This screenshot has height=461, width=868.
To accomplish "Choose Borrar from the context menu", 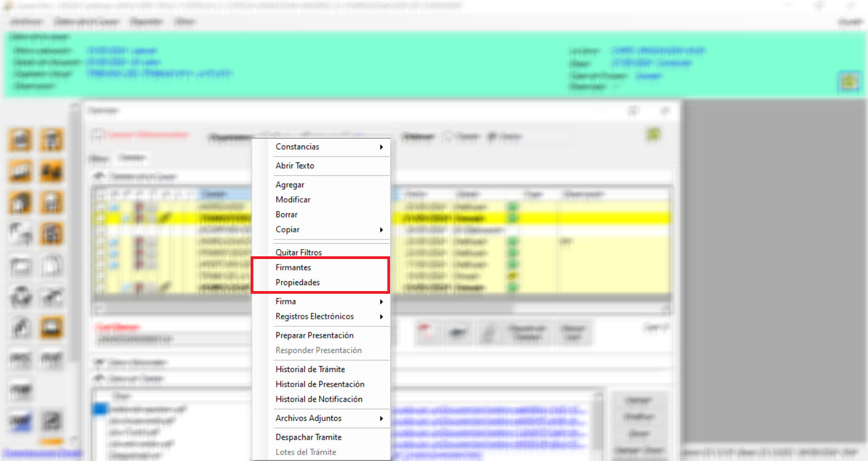I will pyautogui.click(x=286, y=215).
